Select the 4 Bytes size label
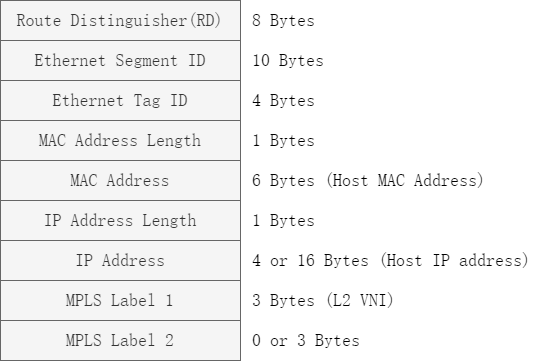Image resolution: width=541 pixels, height=361 pixels. [283, 100]
